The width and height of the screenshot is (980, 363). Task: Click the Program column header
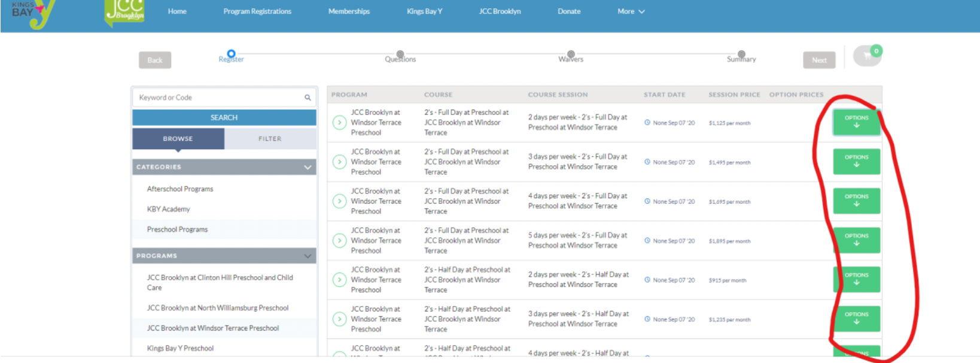pos(349,95)
